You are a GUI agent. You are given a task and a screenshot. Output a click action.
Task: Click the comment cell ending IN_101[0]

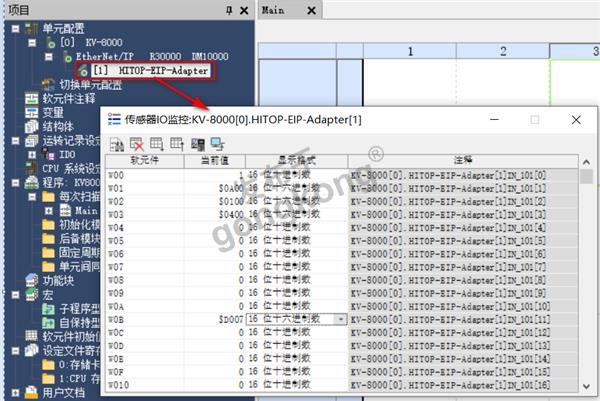463,175
